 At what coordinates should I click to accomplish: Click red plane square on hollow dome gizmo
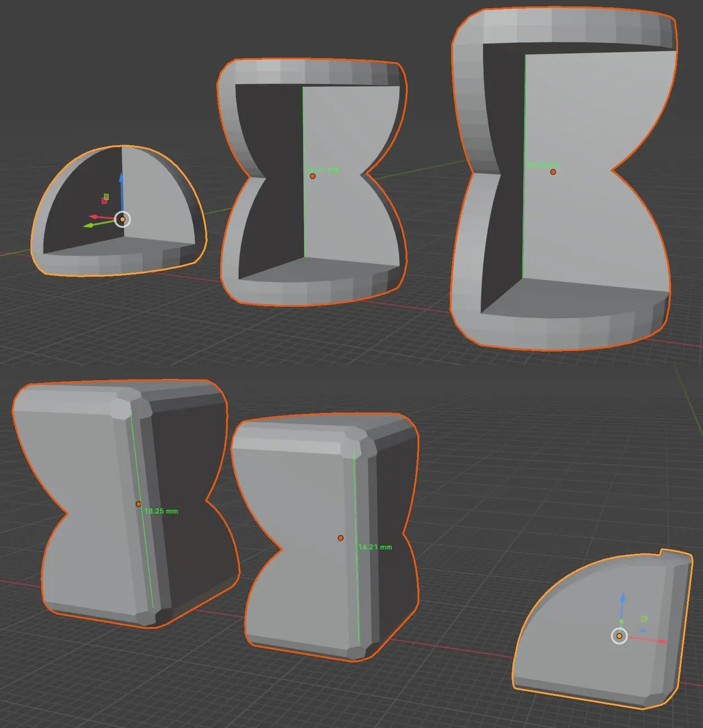104,201
